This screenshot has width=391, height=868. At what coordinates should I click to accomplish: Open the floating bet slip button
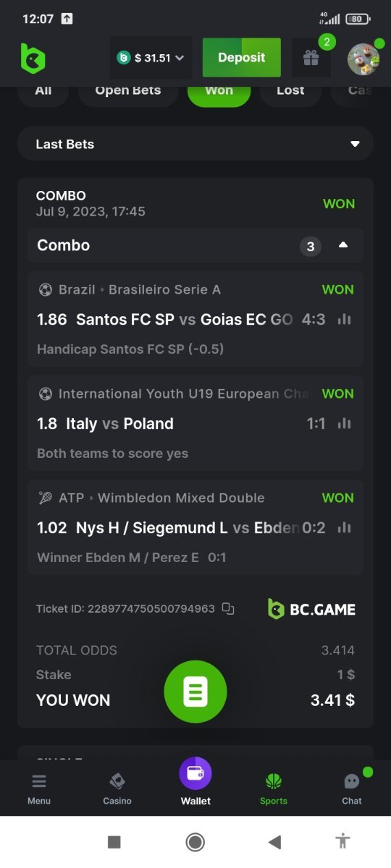195,692
